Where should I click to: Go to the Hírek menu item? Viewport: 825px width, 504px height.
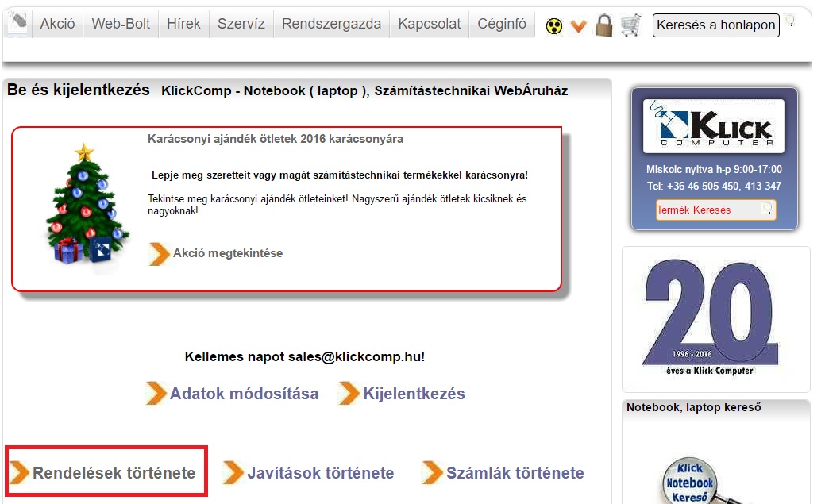tap(183, 24)
